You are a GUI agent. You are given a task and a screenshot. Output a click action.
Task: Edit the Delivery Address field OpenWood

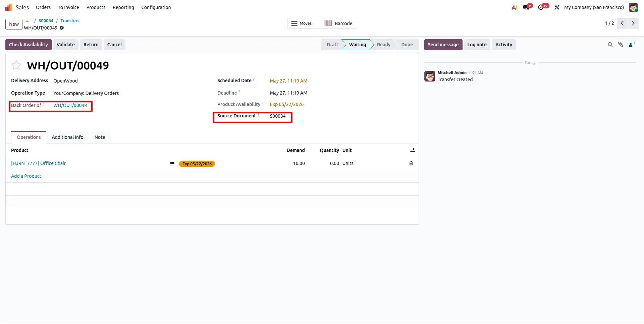coord(65,81)
